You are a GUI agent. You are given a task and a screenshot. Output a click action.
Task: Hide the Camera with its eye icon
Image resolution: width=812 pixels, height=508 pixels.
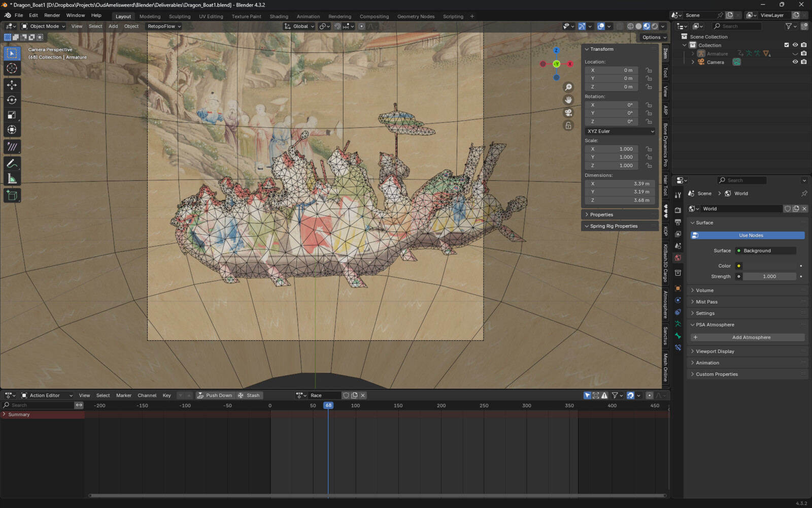795,62
